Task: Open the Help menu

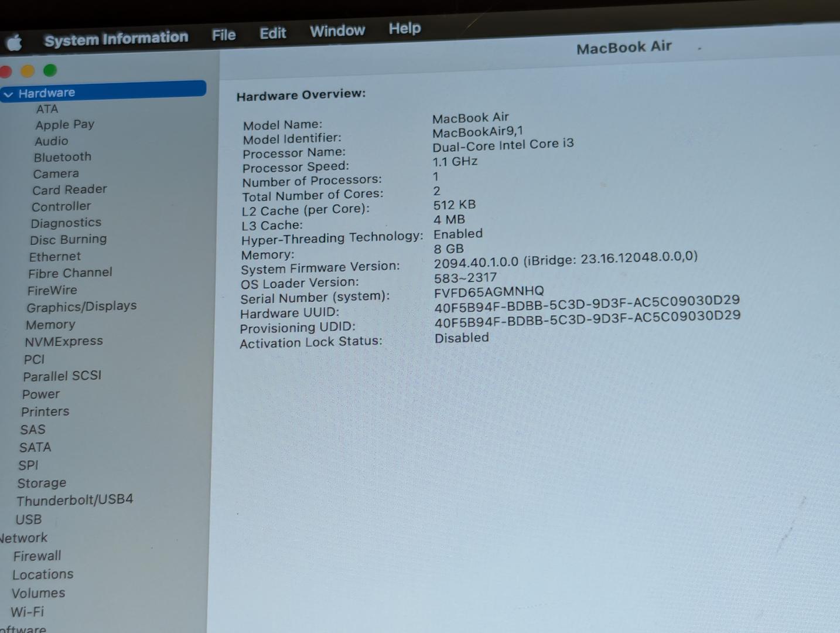Action: (x=405, y=28)
